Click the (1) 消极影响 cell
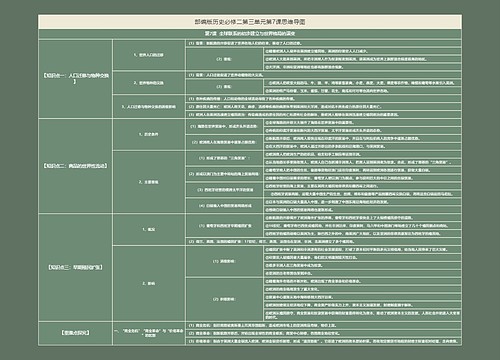The image size is (500, 360). pyautogui.click(x=224, y=261)
